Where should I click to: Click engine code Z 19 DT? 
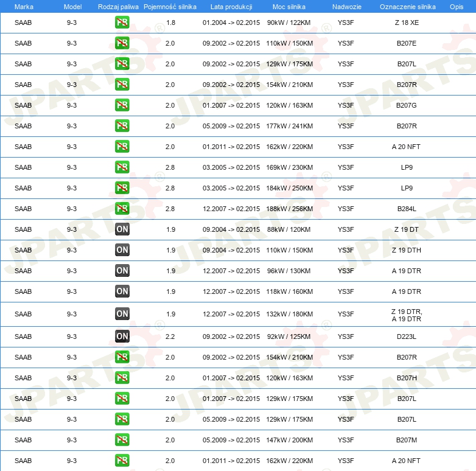point(407,229)
